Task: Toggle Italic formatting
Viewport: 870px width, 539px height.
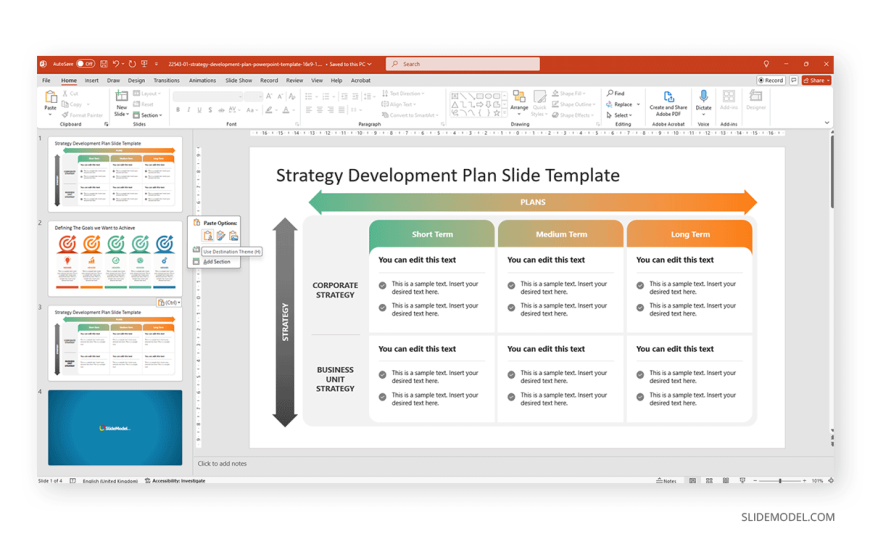Action: pyautogui.click(x=189, y=110)
